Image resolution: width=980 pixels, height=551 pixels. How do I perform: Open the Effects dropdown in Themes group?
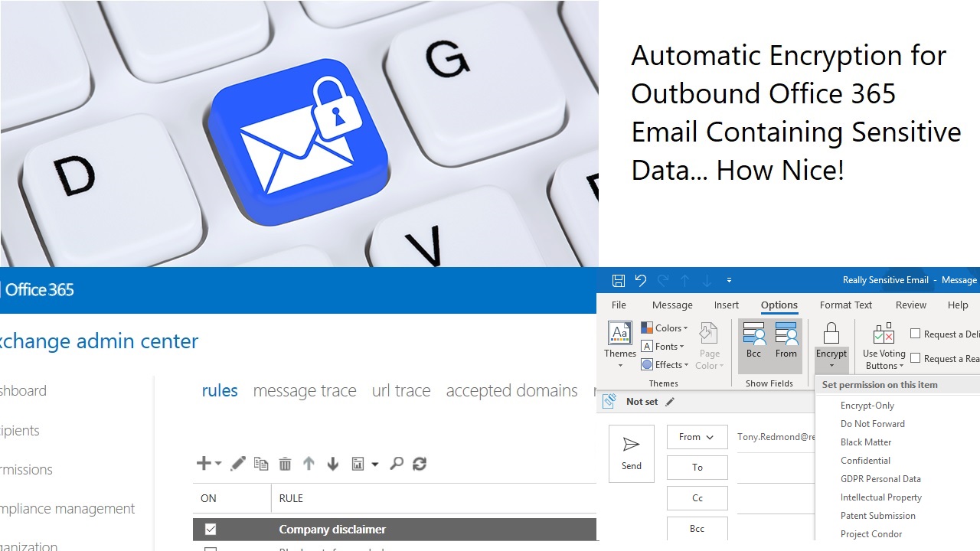pyautogui.click(x=665, y=364)
